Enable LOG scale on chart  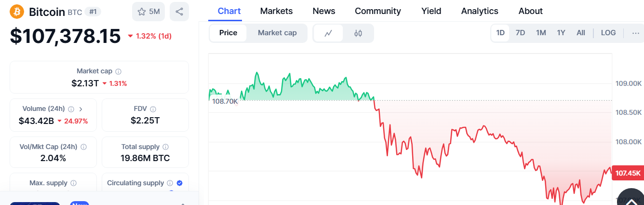608,33
